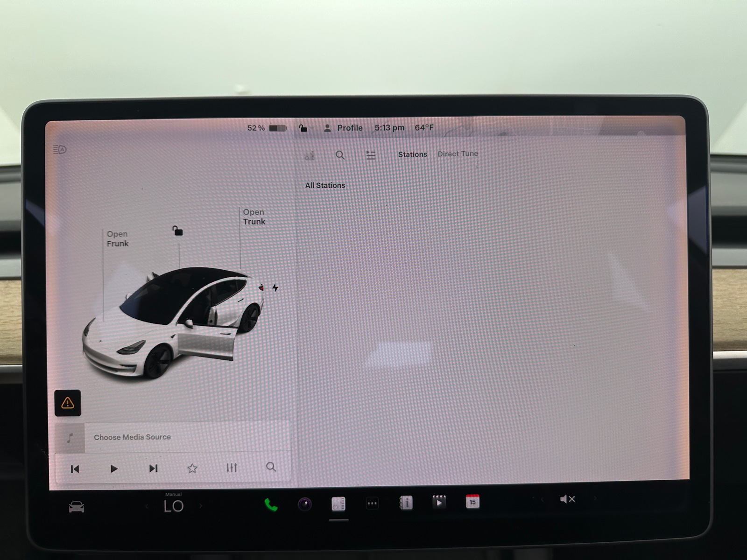Tap the warning triangle alert icon
The image size is (747, 560).
pos(68,402)
